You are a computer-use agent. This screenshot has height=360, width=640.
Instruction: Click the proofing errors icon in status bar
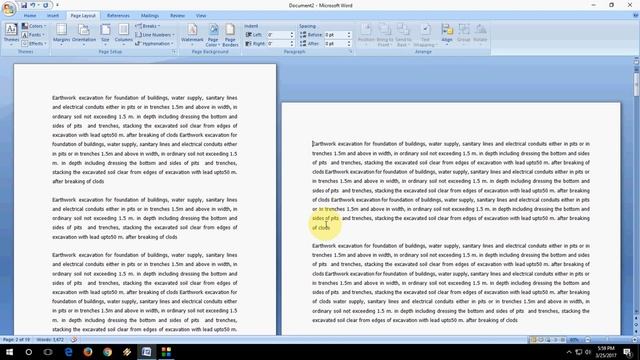[74, 340]
